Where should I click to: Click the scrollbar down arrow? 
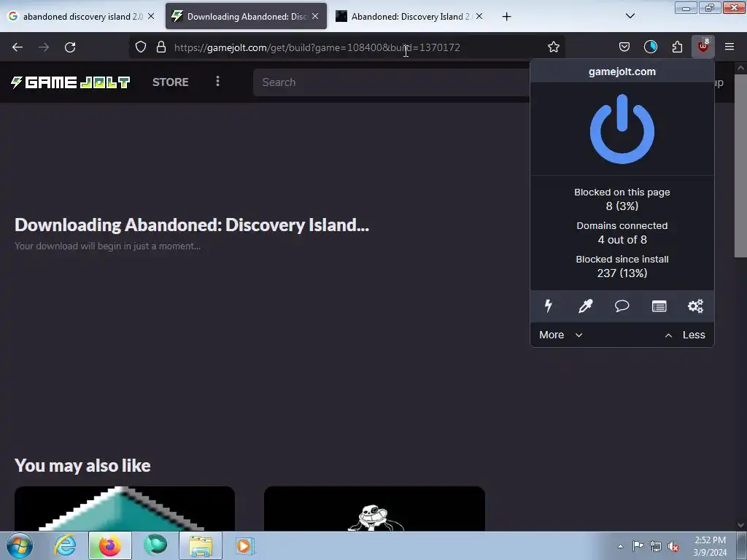(x=740, y=525)
